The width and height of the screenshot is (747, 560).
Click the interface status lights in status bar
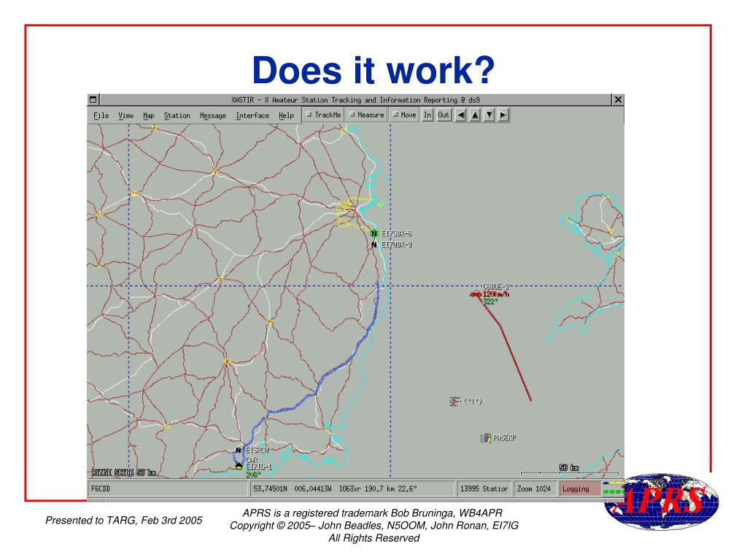tap(613, 489)
